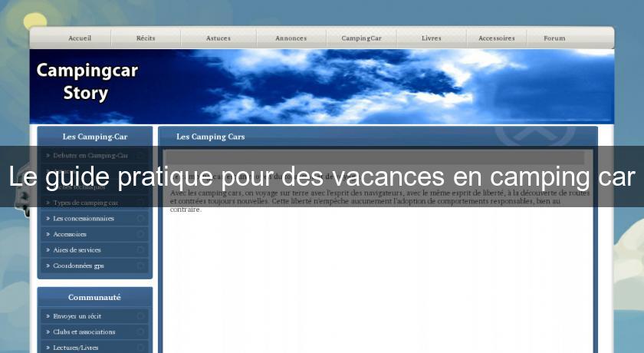The image size is (644, 353).
Task: Open the Astuces page
Action: [218, 38]
